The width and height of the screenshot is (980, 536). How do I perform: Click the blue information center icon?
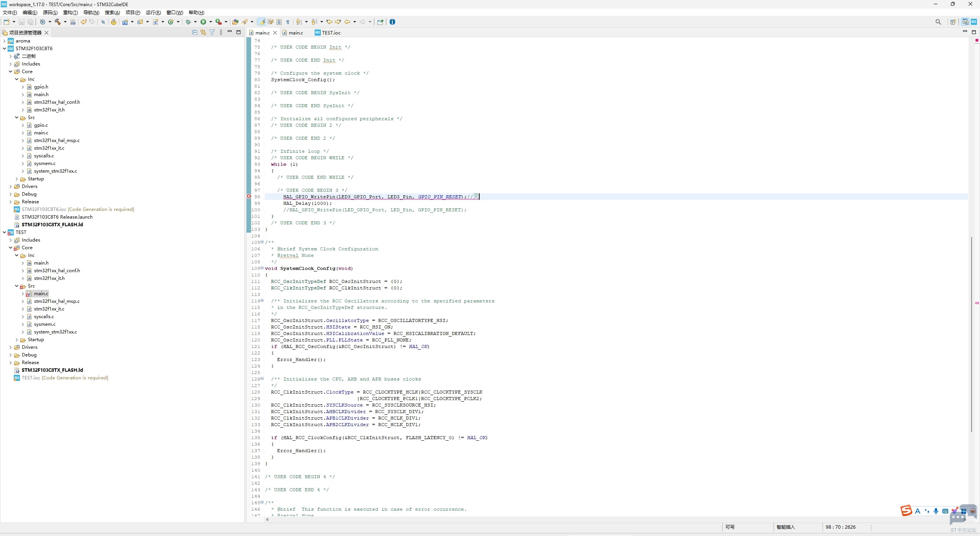[x=392, y=22]
